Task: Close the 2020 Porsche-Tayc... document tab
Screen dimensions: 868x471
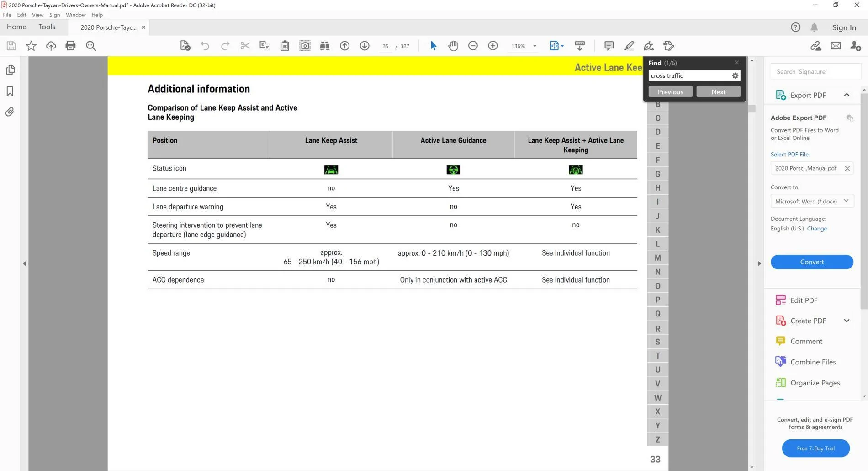Action: (143, 27)
